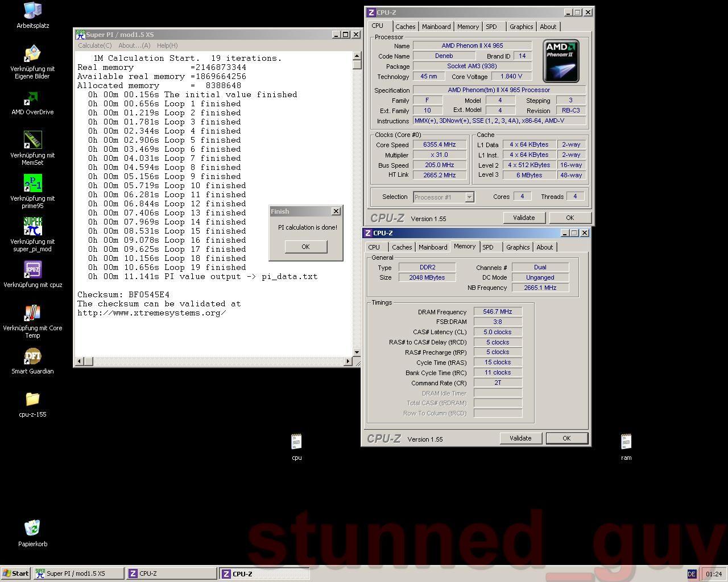Viewport: 728px width, 582px height.
Task: Click Super PI horizontal scrollbar left arrow
Action: click(x=80, y=361)
